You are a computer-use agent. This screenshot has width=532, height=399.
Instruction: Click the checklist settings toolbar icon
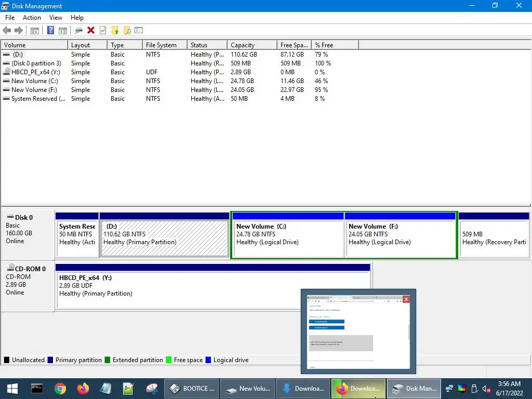point(139,31)
